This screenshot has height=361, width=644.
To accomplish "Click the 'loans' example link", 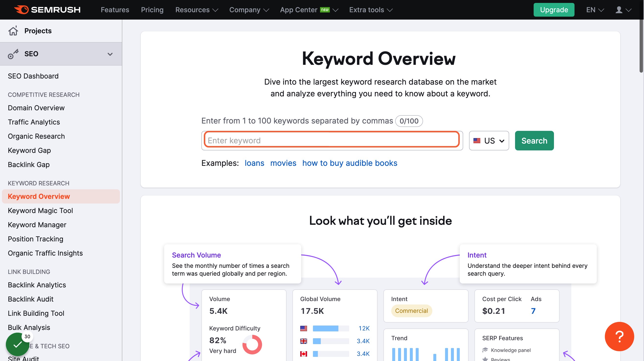I will 254,163.
